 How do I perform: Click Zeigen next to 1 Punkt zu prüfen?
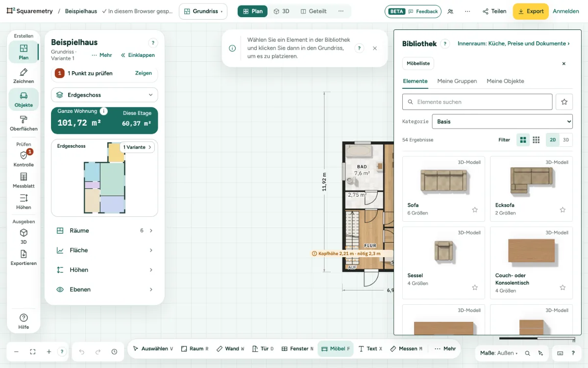coord(144,73)
